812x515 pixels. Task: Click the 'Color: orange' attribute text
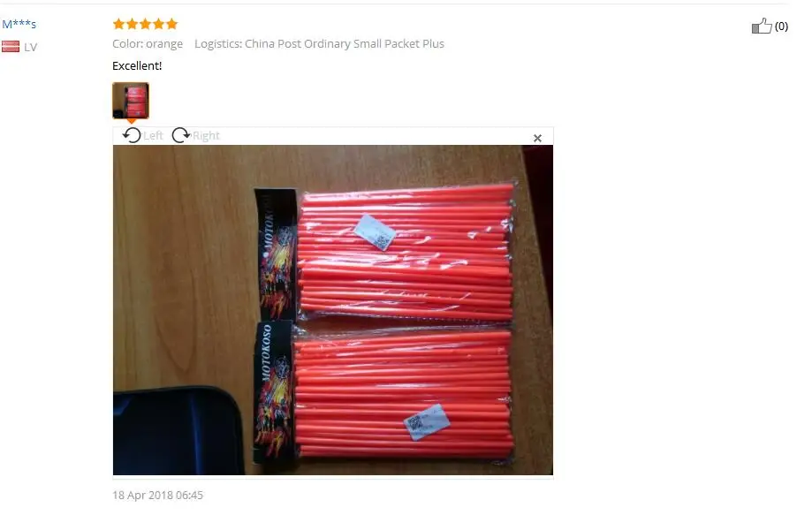point(148,44)
